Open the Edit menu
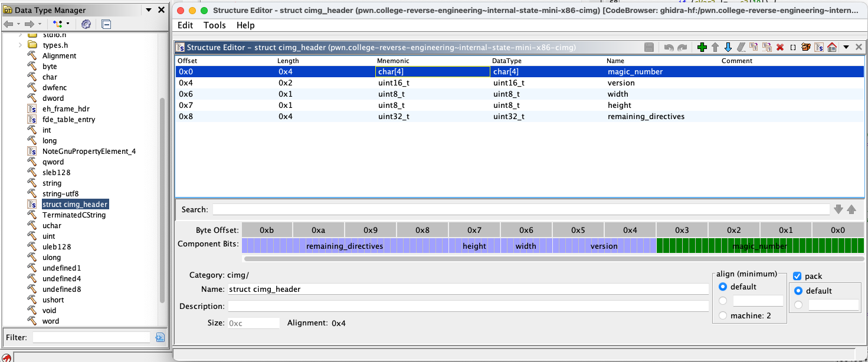Screen dimensions: 868x362 coord(185,25)
